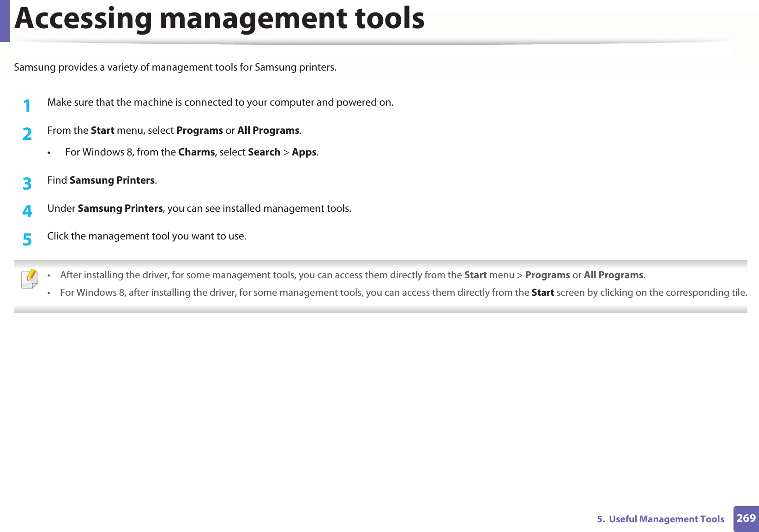Click the bold Samsung Printers text
This screenshot has width=759, height=532.
click(112, 180)
